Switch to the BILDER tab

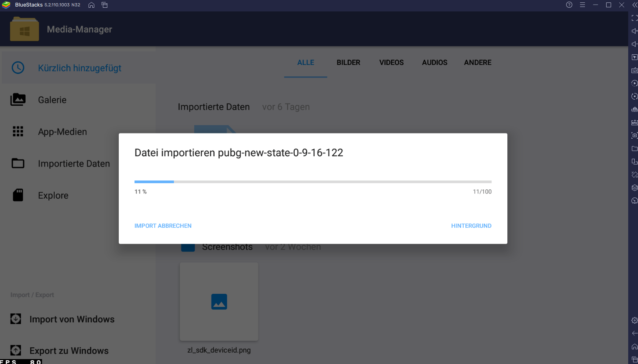pos(349,62)
